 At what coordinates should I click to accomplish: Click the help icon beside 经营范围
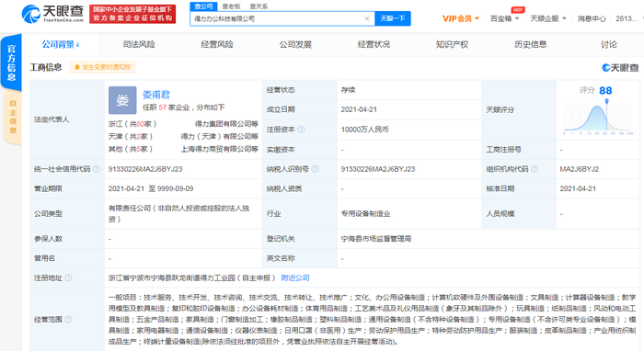pyautogui.click(x=68, y=319)
